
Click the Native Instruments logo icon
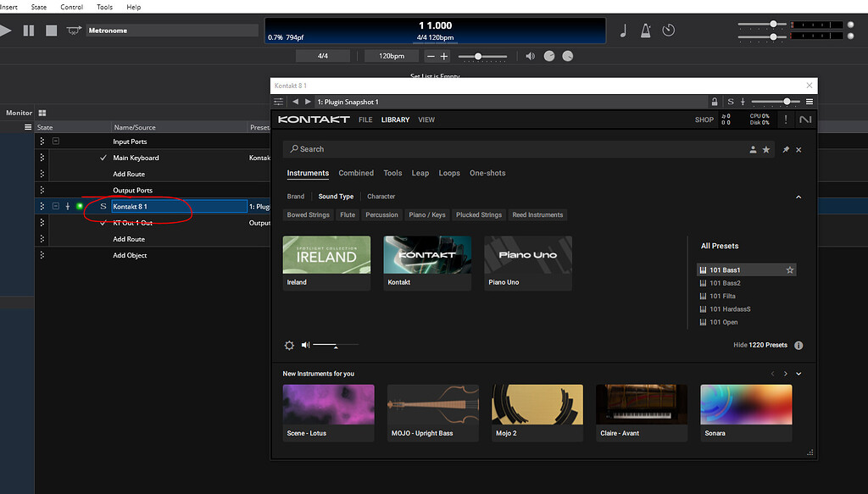pyautogui.click(x=805, y=119)
